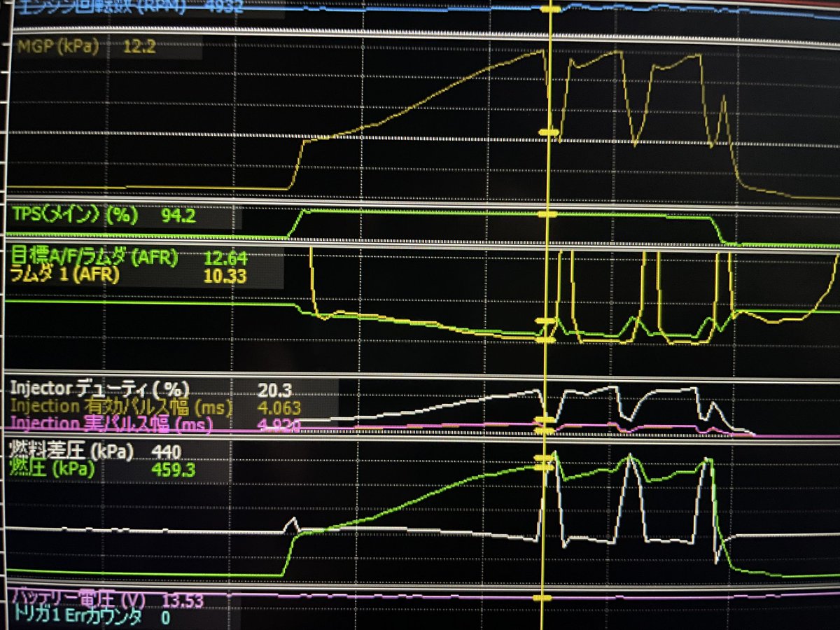Click the lambda 1 value 10.33
This screenshot has height=630, width=840.
click(225, 276)
